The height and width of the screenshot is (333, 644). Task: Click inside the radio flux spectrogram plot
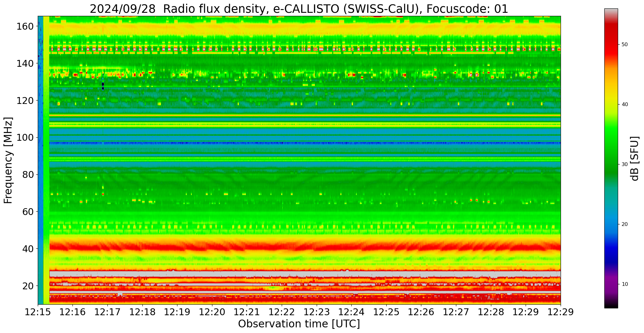coord(299,160)
